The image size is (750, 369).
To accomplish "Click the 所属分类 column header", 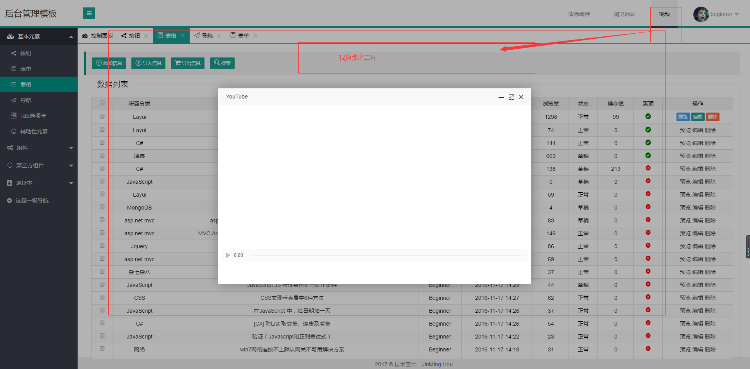I will click(139, 103).
